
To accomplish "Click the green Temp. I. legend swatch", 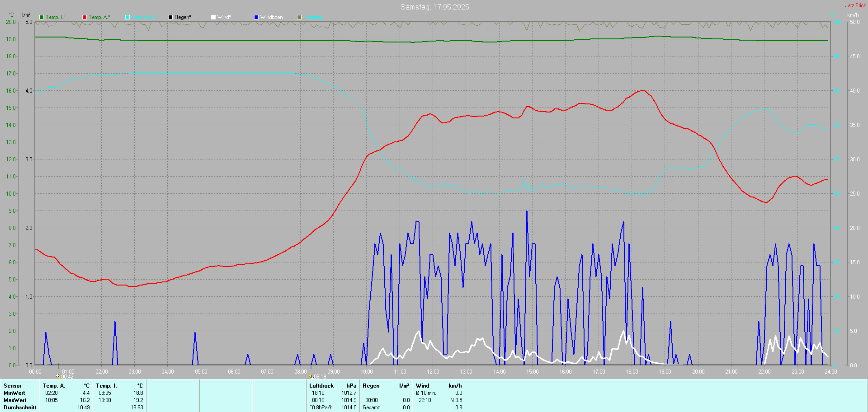I will point(42,17).
